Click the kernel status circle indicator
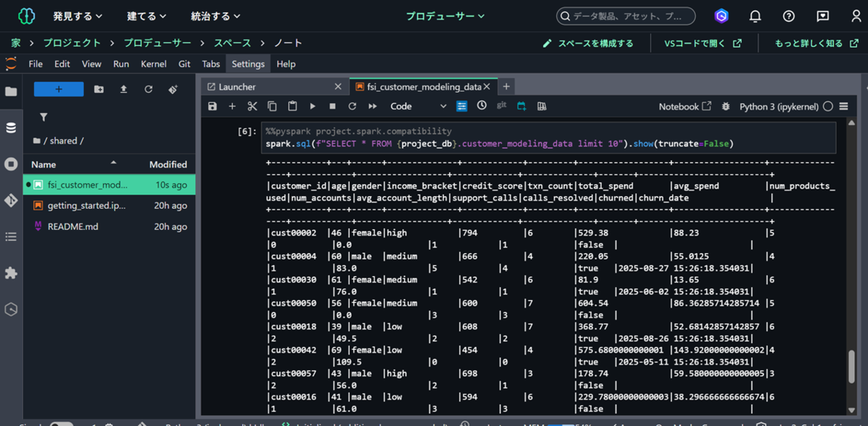The width and height of the screenshot is (868, 426). click(x=827, y=106)
